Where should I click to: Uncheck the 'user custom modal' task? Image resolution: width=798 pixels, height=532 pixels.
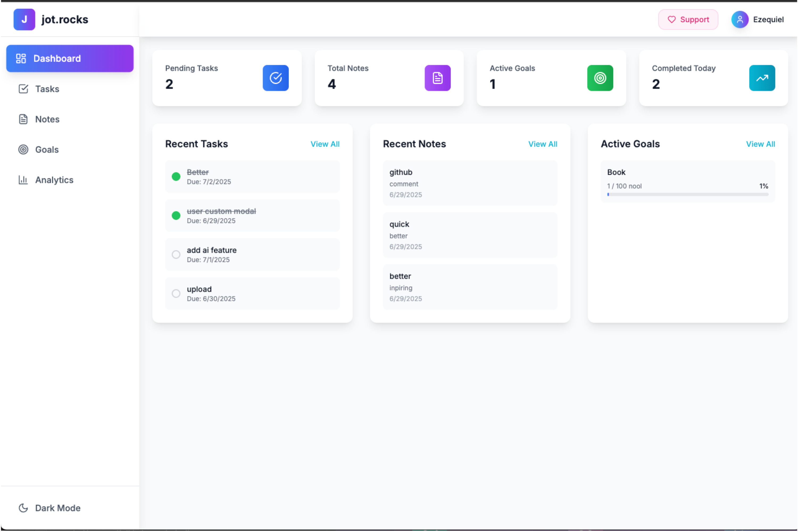click(176, 215)
